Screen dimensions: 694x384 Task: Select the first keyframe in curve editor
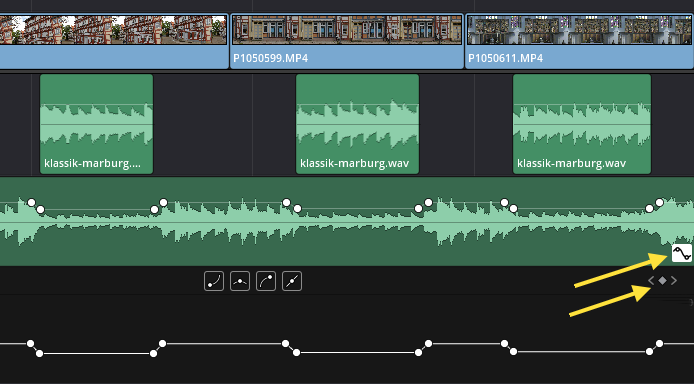point(30,343)
